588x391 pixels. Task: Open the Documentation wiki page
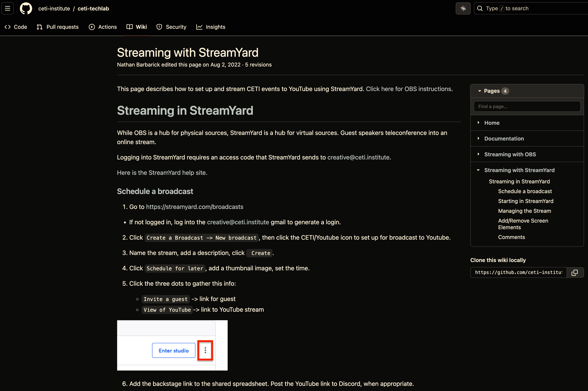(x=504, y=138)
